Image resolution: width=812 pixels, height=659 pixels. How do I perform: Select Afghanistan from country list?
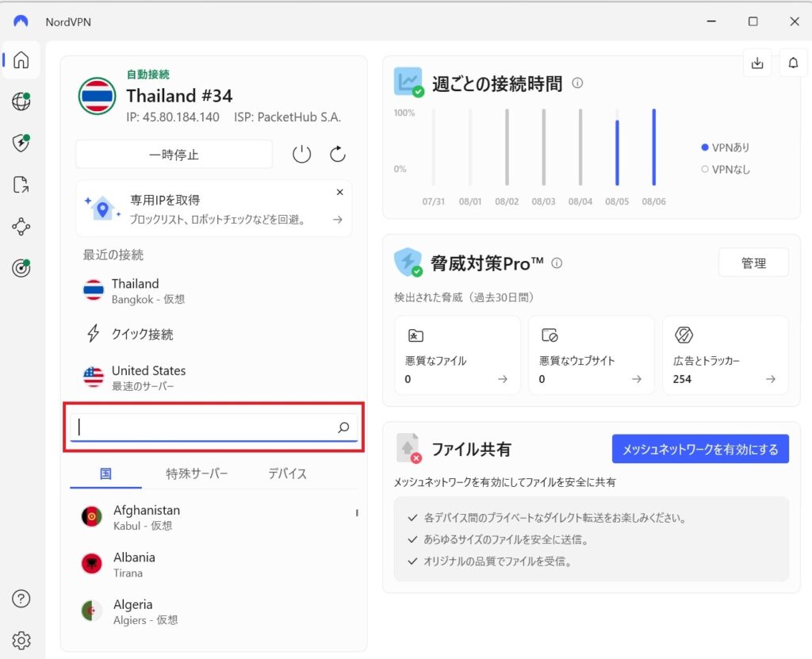click(x=213, y=518)
